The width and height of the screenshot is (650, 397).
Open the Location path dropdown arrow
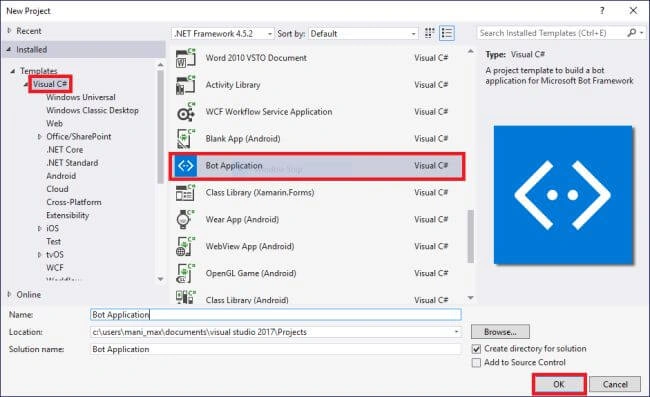point(456,332)
